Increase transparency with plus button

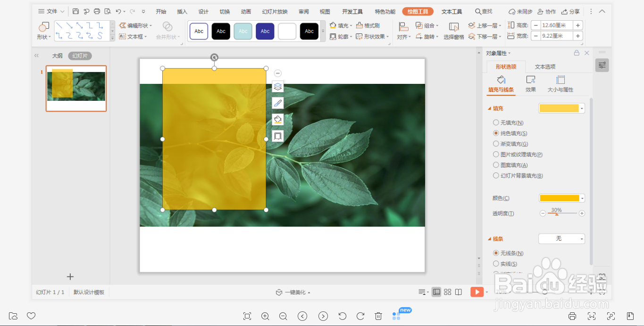582,213
